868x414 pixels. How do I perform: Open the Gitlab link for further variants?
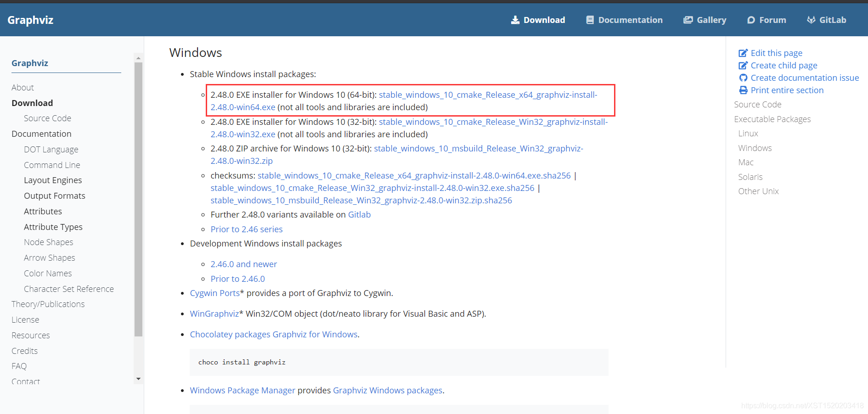pos(359,214)
